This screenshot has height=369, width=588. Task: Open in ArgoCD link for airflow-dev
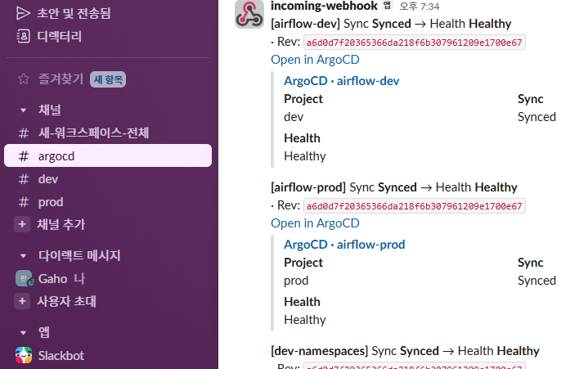315,60
